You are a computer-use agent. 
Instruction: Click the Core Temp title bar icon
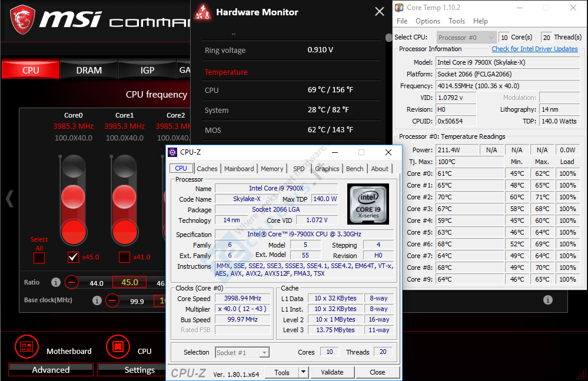tap(400, 8)
